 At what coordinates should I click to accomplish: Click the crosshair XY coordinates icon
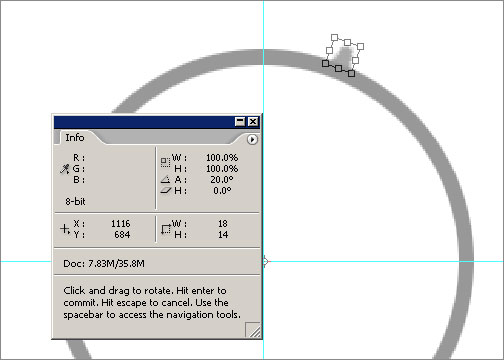[65, 229]
